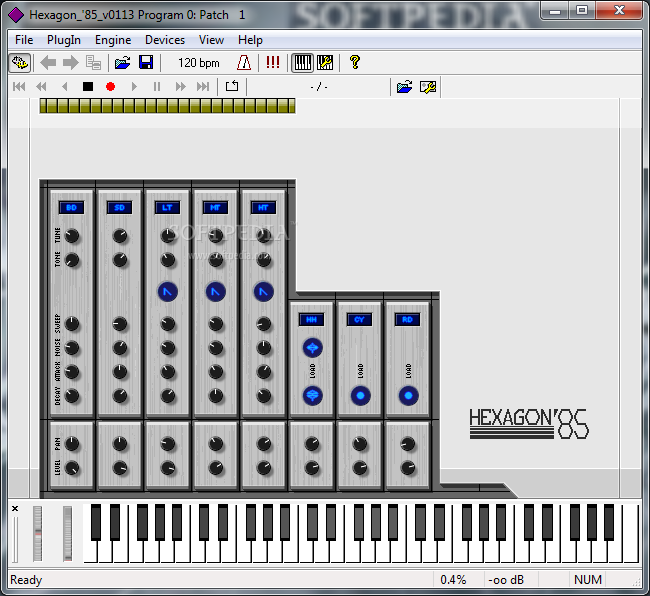Open player file via transport folder icon
Screen dimensions: 650x596
click(404, 87)
